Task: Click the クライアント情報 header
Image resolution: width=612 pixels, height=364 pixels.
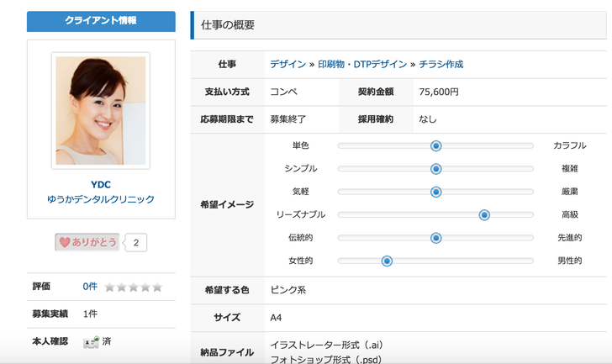Action: coord(101,21)
